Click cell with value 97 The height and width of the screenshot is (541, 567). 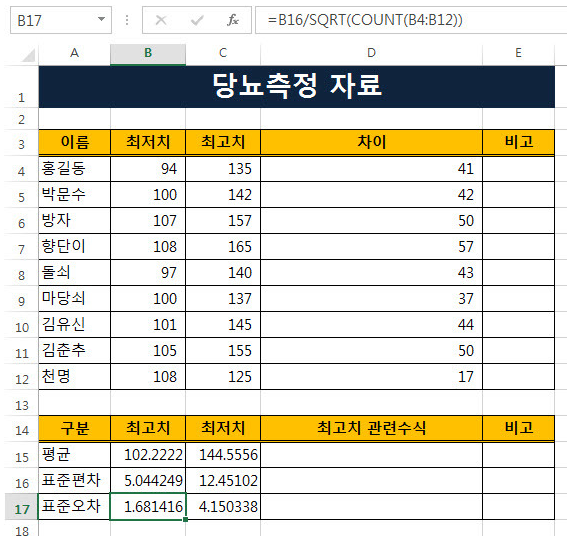coord(148,273)
